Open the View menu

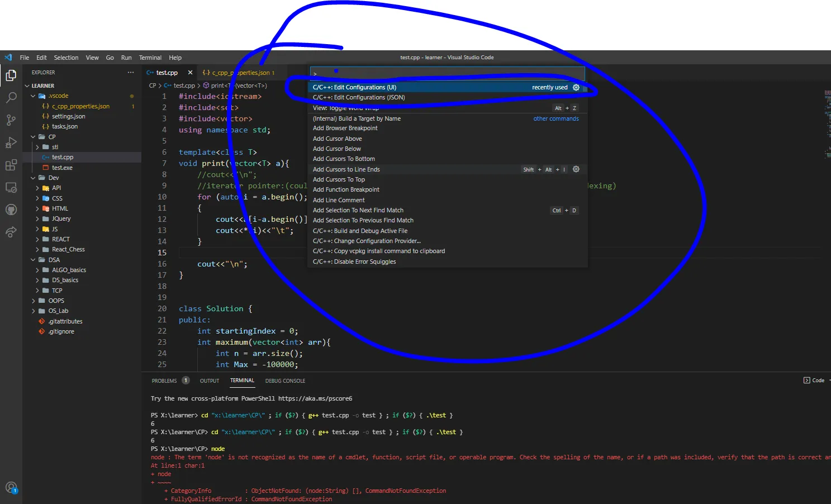[x=92, y=58]
